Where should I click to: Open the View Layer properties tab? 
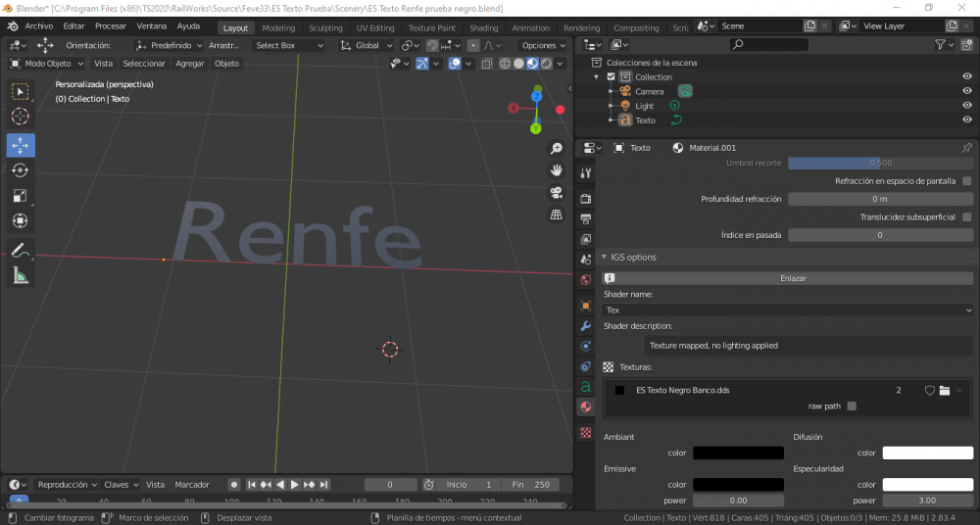[586, 239]
